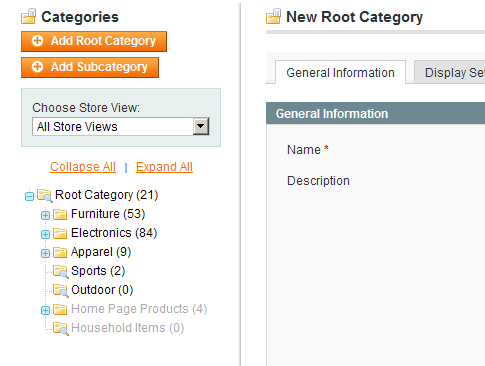The height and width of the screenshot is (366, 485).
Task: Click the Root Category folder icon
Action: click(x=45, y=196)
